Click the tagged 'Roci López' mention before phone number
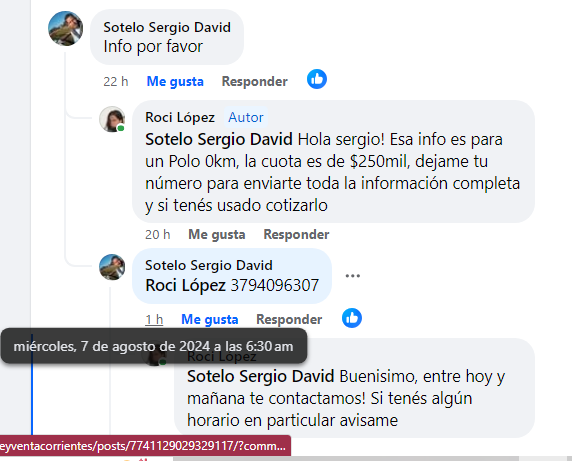Viewport: 572px width, 461px height. click(x=185, y=286)
